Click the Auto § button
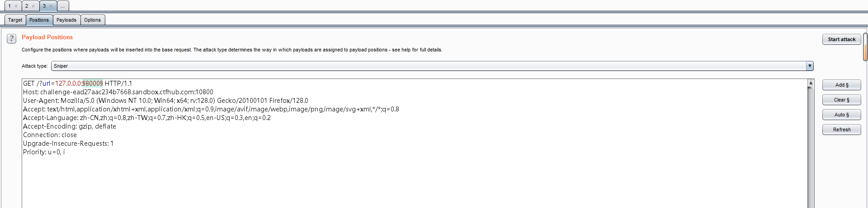The height and width of the screenshot is (208, 868). [841, 115]
